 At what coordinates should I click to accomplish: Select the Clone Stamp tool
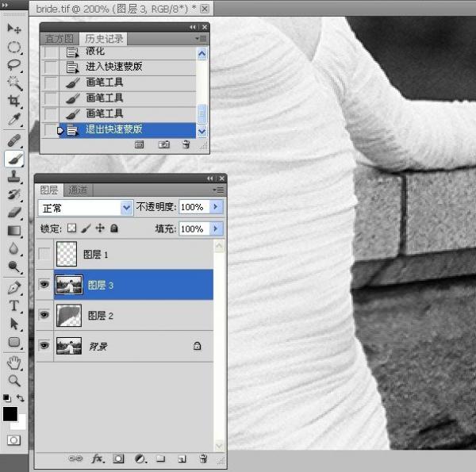[x=14, y=176]
